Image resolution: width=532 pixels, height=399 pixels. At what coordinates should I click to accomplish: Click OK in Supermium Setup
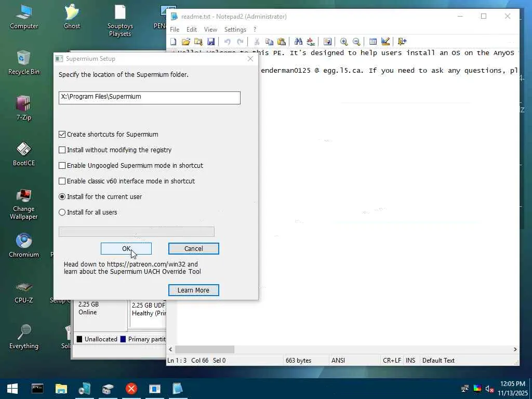point(126,249)
